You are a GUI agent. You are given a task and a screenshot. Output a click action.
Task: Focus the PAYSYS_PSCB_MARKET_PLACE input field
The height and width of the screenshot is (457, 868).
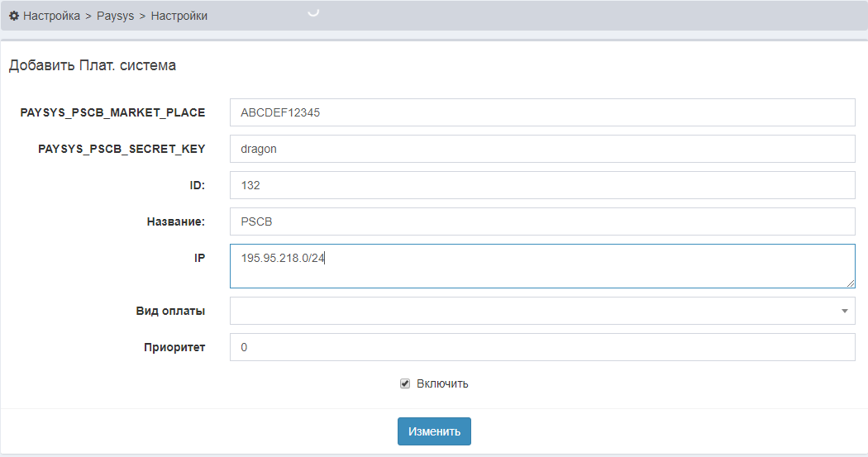(541, 112)
